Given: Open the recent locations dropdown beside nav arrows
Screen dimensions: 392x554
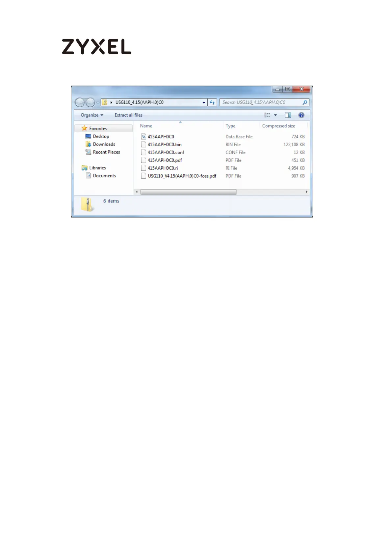Looking at the screenshot, I should (x=98, y=103).
